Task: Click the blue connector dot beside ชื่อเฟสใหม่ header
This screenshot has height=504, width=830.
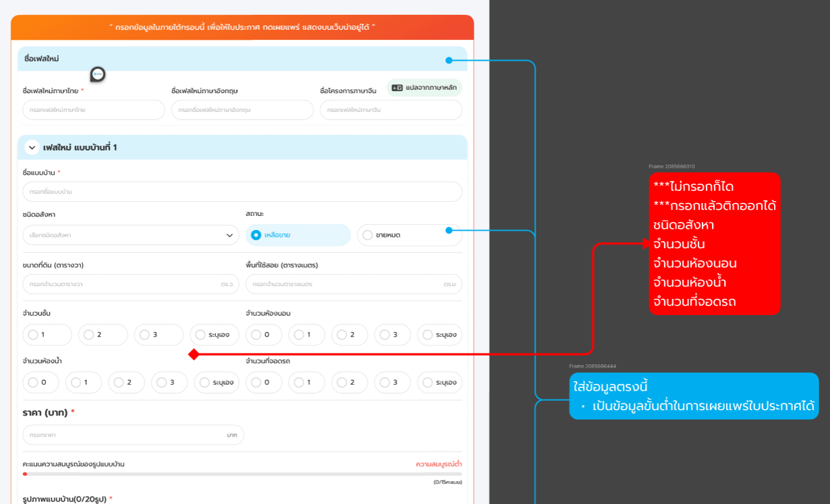Action: click(x=449, y=61)
